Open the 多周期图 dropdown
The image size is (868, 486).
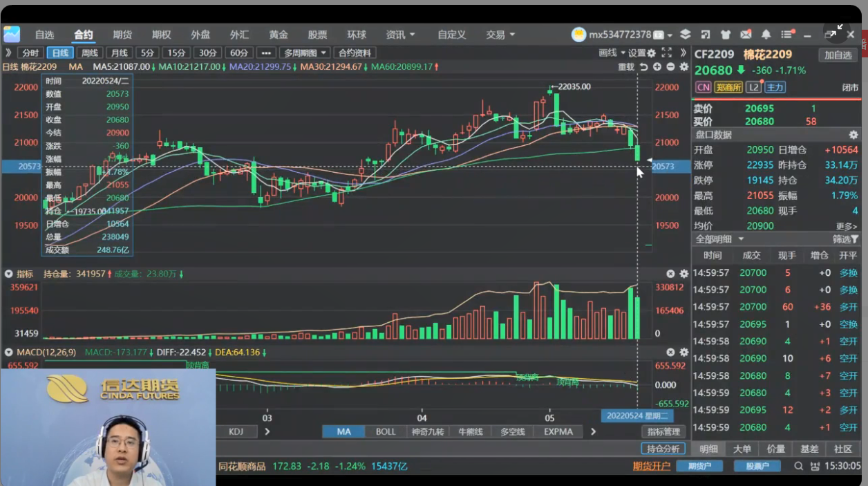coord(304,53)
